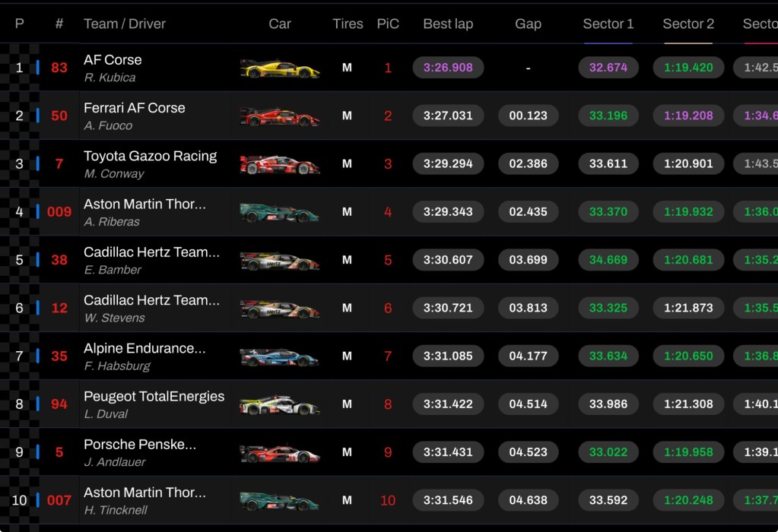
Task: Open A. Fuoco driver link
Action: (108, 126)
